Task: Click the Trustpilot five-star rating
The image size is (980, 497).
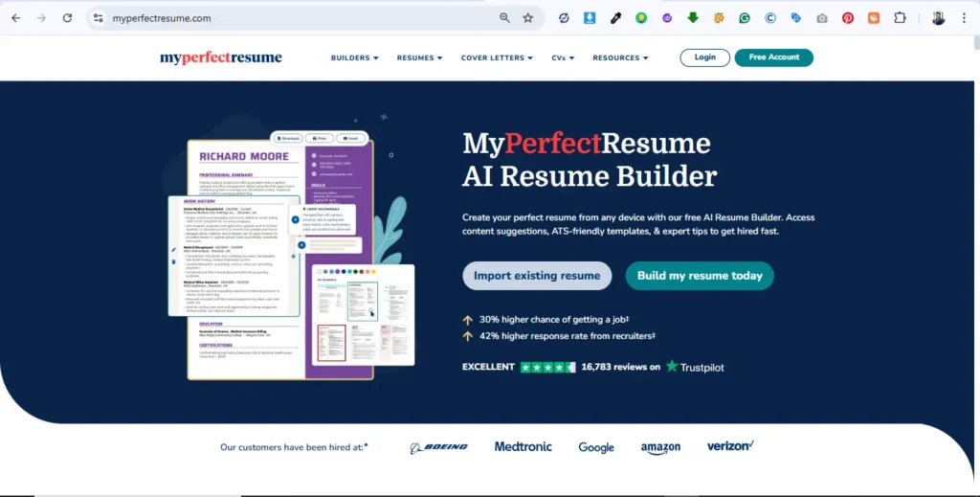Action: tap(548, 367)
